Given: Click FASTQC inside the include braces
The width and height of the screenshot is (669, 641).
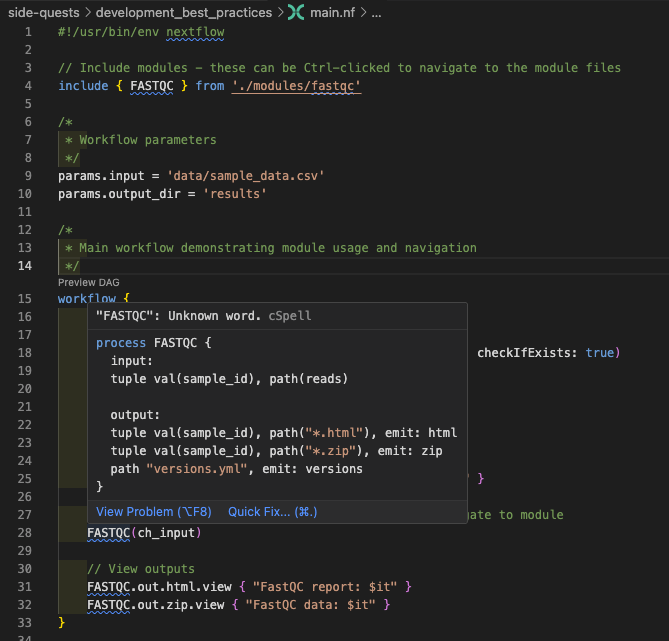Looking at the screenshot, I should tap(151, 86).
